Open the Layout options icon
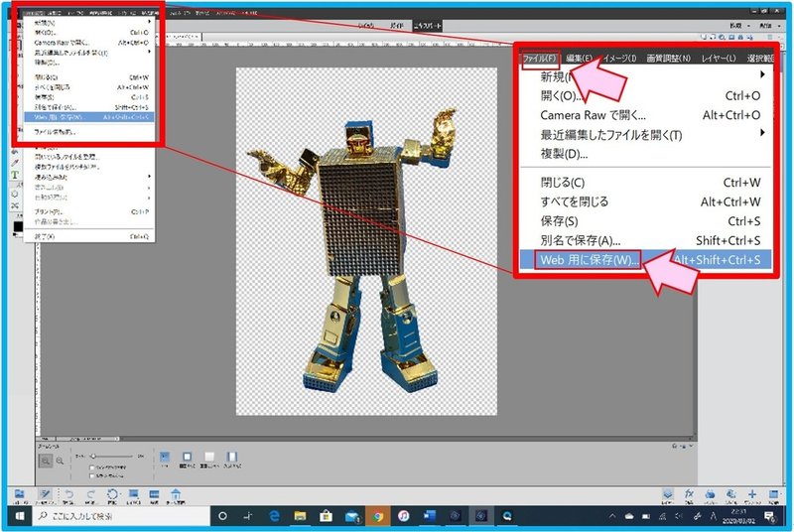 click(133, 496)
